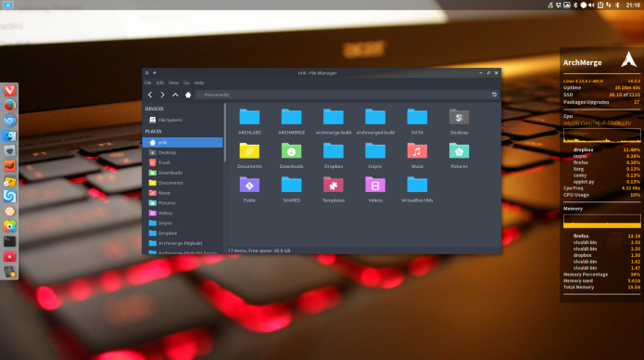This screenshot has height=360, width=644.
Task: Select the pink Videos folder icon
Action: pyautogui.click(x=375, y=185)
